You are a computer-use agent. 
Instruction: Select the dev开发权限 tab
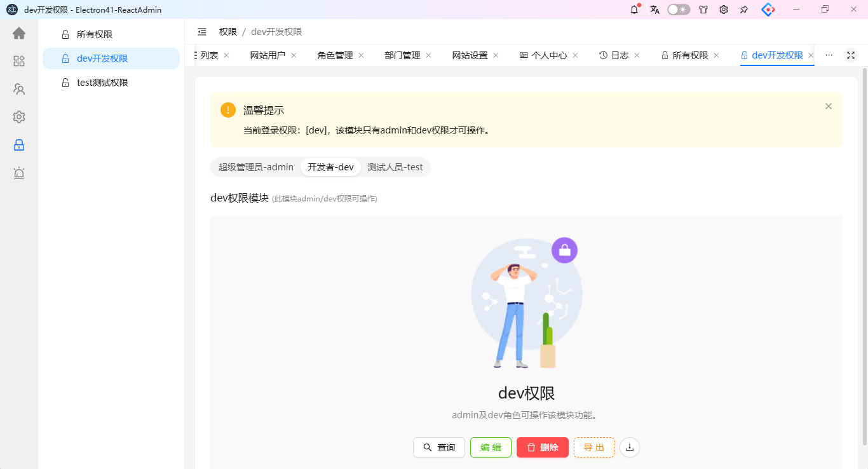tap(771, 55)
